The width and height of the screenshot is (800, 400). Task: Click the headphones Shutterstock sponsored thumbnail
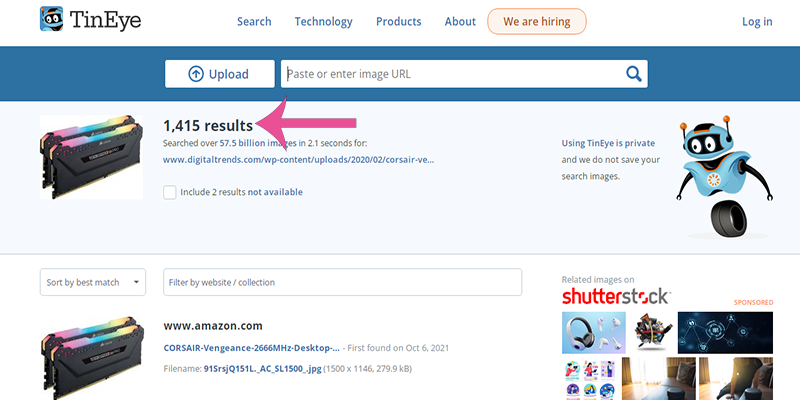593,332
